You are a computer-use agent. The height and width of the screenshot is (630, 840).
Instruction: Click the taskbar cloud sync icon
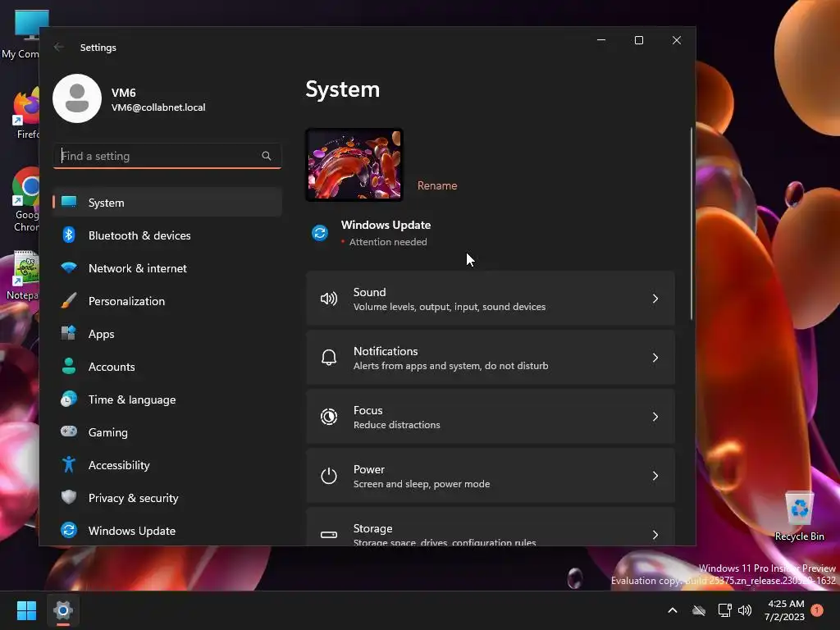click(x=699, y=610)
